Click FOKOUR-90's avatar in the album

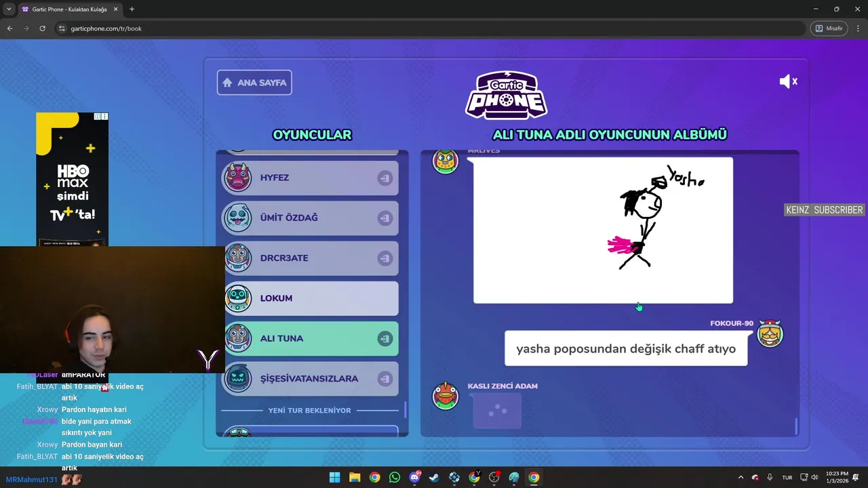[770, 333]
